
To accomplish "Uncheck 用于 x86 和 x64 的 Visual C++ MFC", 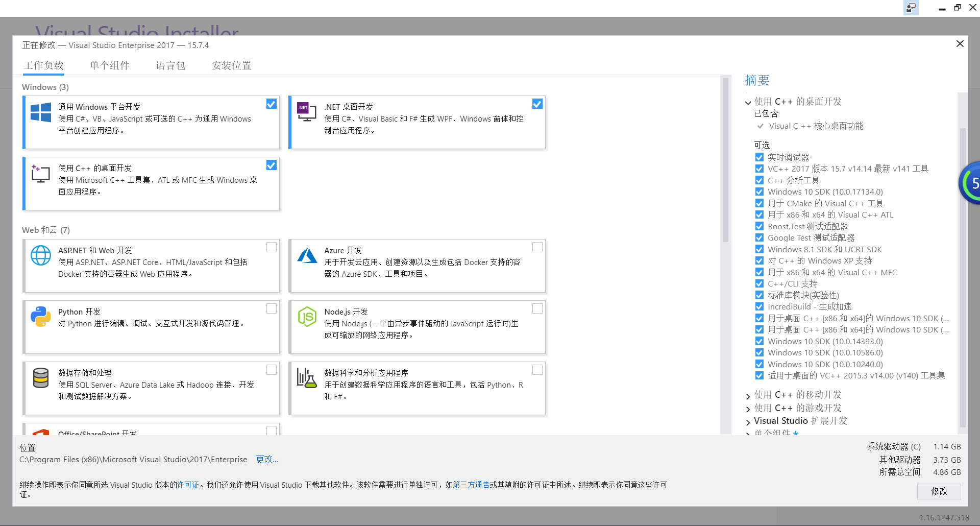I will pyautogui.click(x=759, y=272).
